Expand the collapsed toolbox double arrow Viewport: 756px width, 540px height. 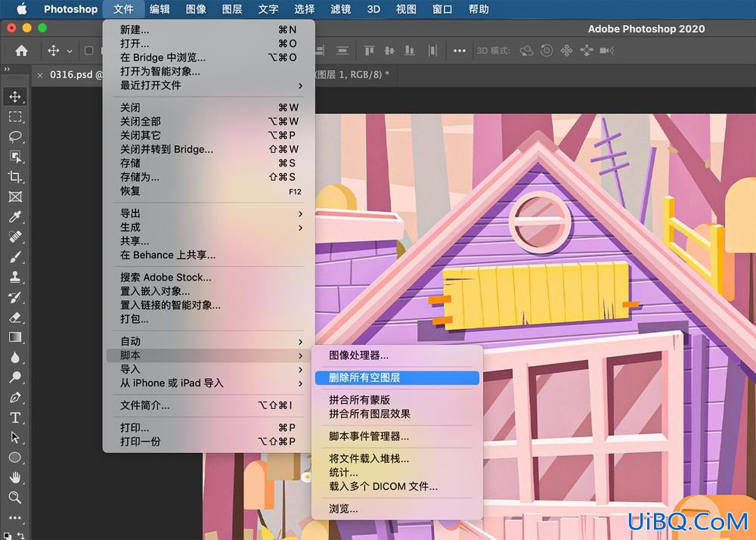pos(7,70)
